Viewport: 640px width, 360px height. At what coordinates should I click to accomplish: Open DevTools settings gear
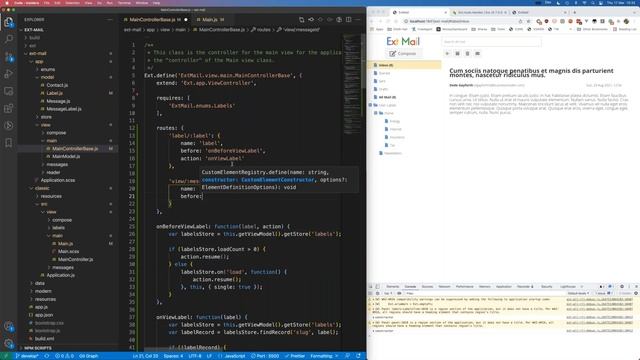[x=622, y=287]
